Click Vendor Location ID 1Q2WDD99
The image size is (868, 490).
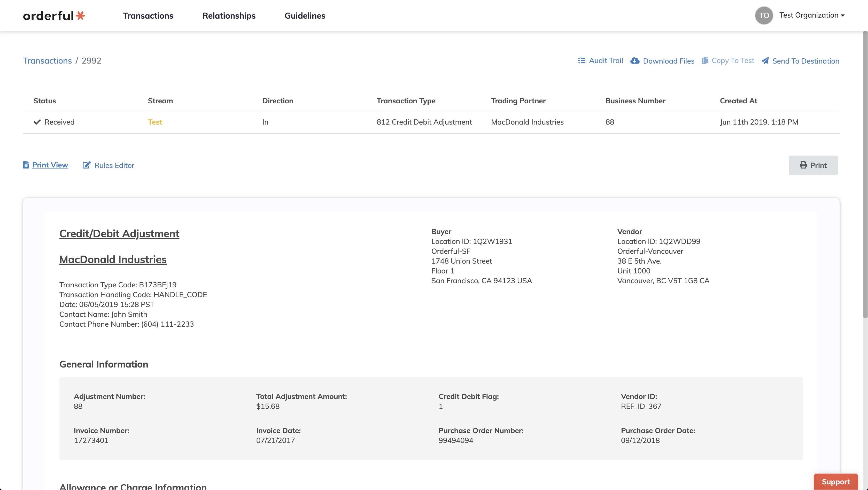pyautogui.click(x=658, y=241)
